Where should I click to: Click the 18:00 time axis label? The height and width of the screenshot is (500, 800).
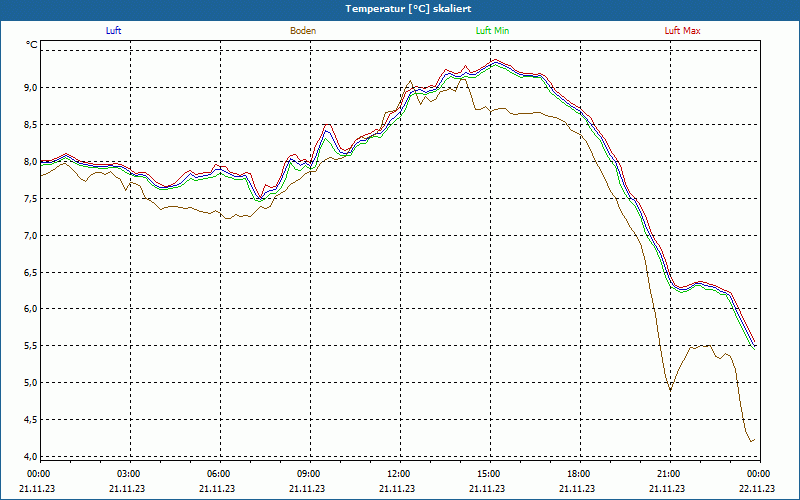click(x=579, y=474)
